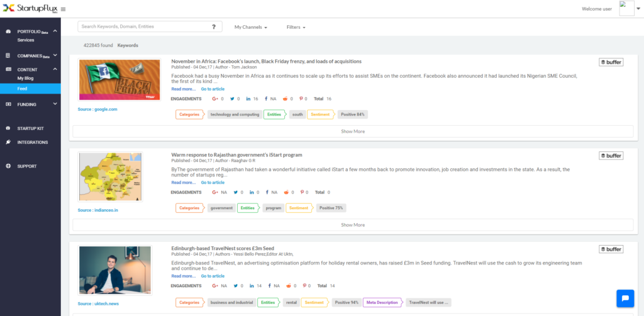Click Twitter icon on Rajasthan article
The width and height of the screenshot is (644, 316).
(x=236, y=192)
